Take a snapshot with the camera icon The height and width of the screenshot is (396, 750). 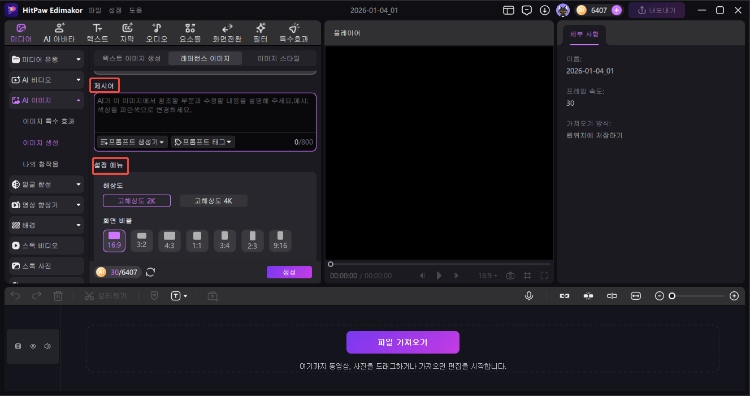510,275
